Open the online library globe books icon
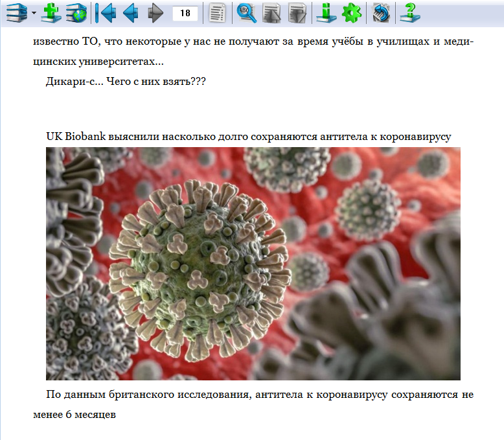The image size is (504, 440). click(76, 13)
